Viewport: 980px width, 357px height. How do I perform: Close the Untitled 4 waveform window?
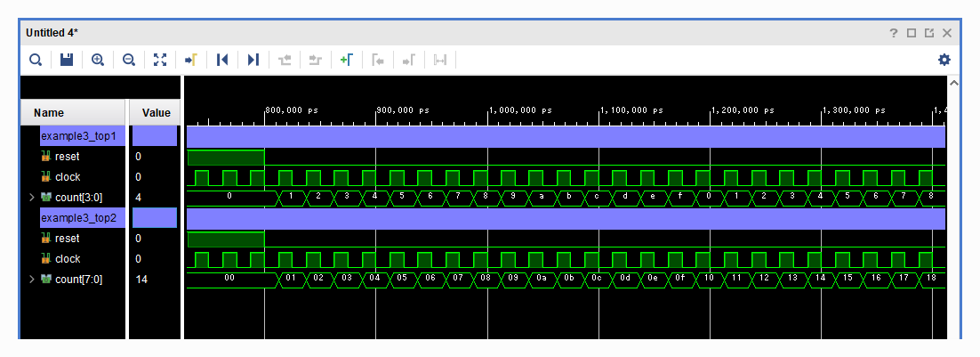pyautogui.click(x=947, y=33)
